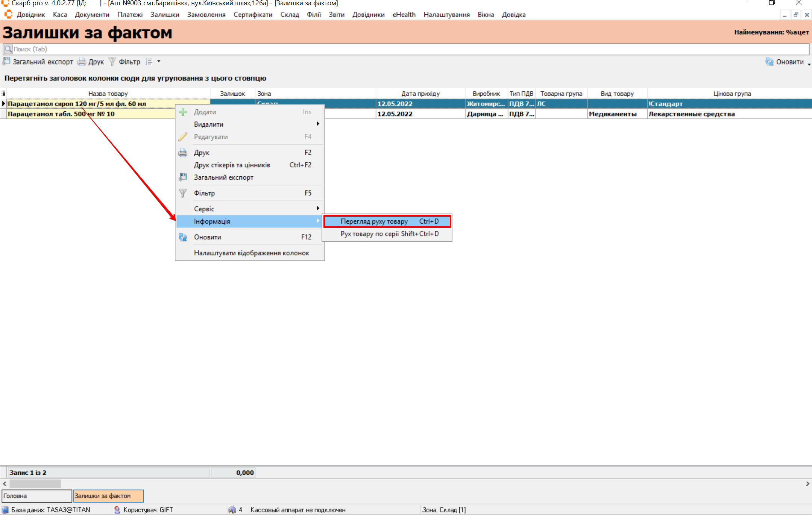812x515 pixels.
Task: Open the dropdown arrow next to Оновити
Action: click(x=809, y=64)
